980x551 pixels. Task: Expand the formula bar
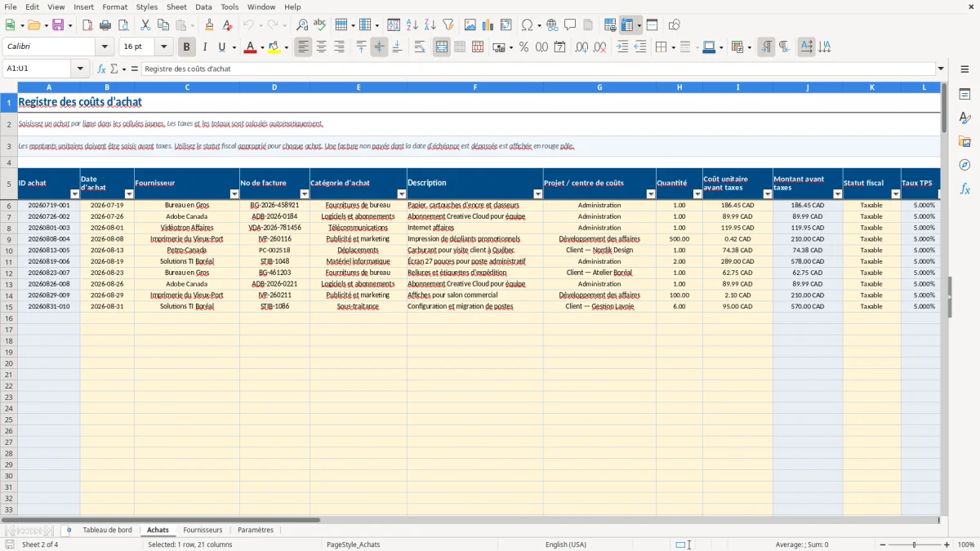[941, 69]
